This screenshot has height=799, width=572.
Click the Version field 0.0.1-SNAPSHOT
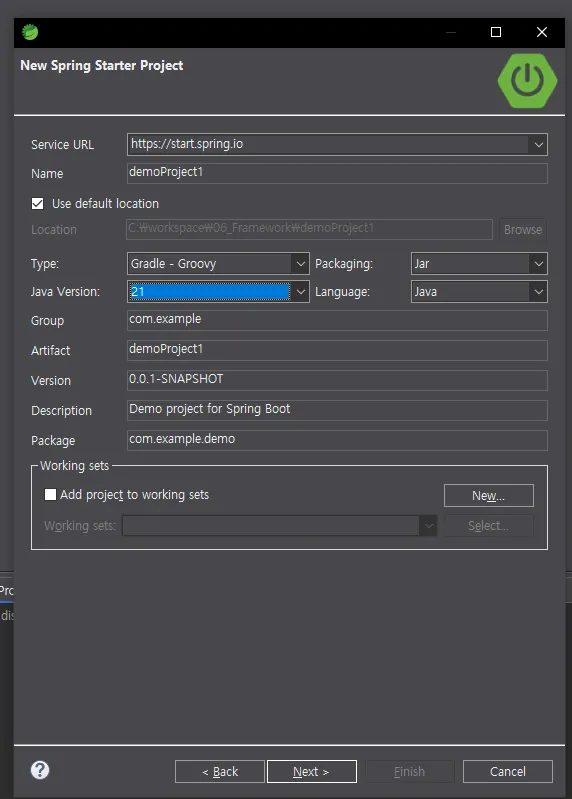pyautogui.click(x=337, y=380)
